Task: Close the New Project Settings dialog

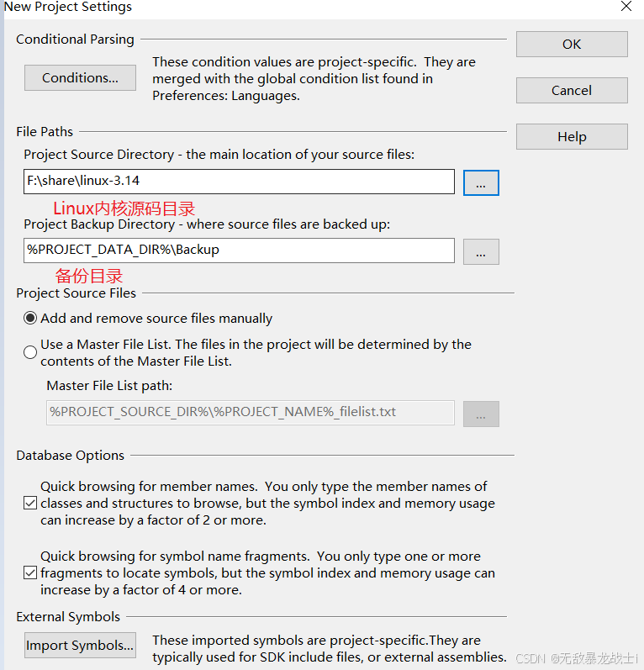Action: pyautogui.click(x=626, y=7)
